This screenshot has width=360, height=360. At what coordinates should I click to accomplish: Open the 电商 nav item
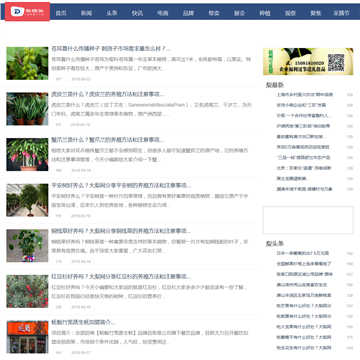pyautogui.click(x=163, y=13)
